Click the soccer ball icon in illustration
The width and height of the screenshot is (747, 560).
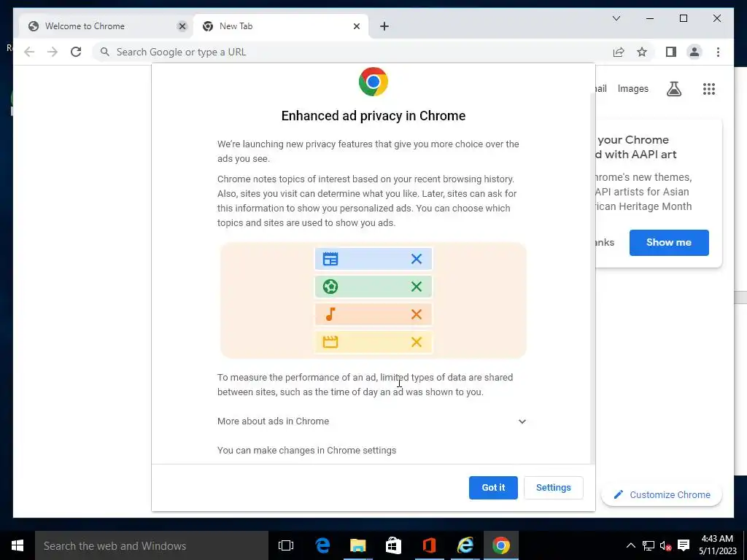point(330,287)
